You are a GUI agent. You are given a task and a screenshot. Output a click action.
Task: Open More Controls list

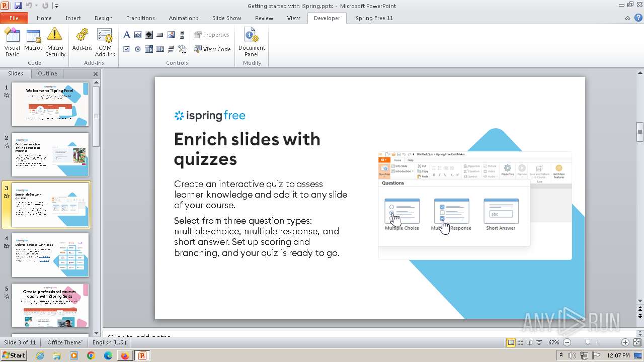182,49
